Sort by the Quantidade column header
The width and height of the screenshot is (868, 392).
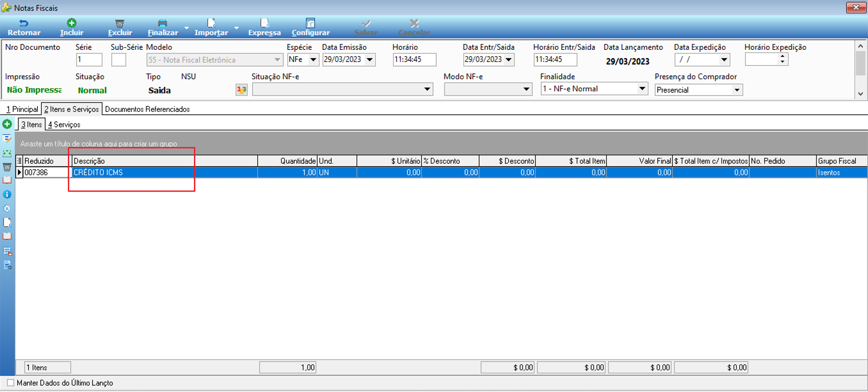tap(287, 161)
